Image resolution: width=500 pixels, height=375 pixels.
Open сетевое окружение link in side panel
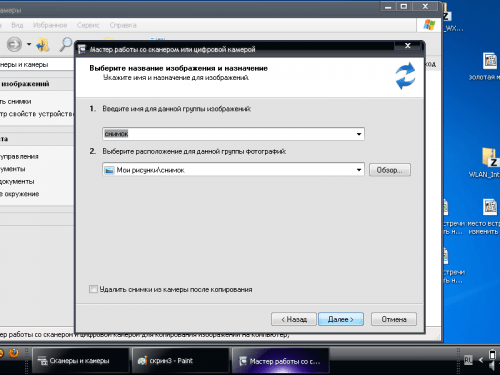tap(19, 194)
